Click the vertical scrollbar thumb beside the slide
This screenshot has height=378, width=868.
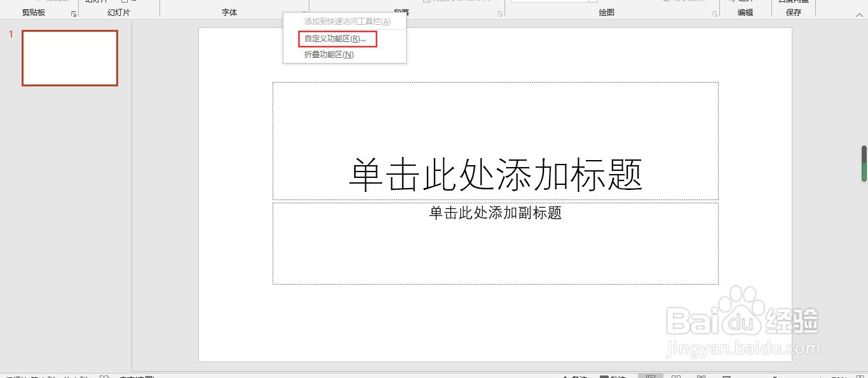coord(864,163)
